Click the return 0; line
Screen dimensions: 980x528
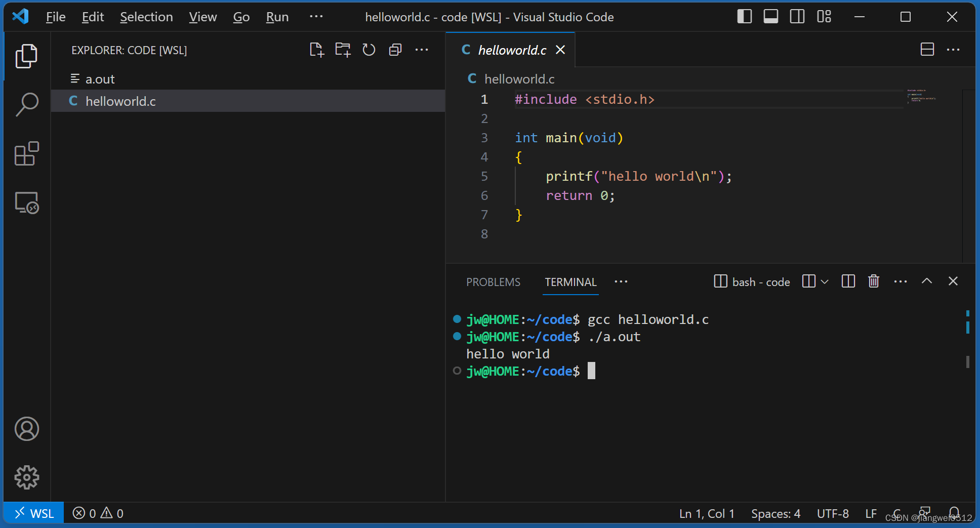click(580, 195)
